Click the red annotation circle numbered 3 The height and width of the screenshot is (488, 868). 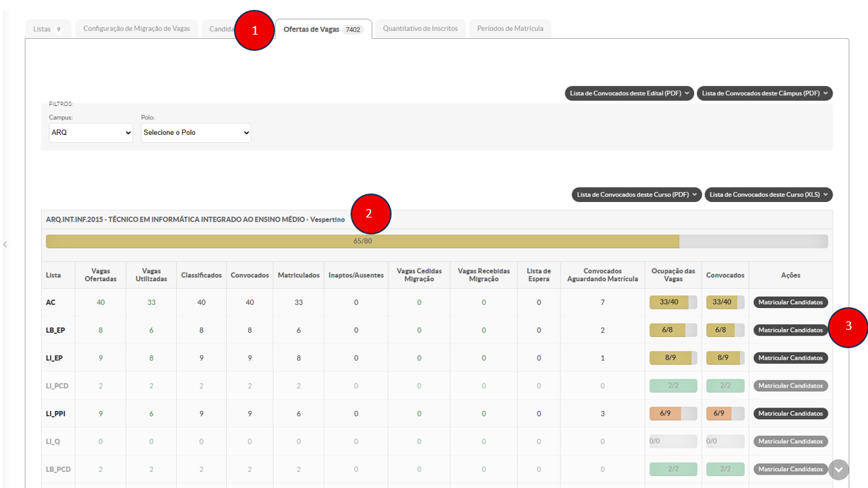tap(848, 328)
